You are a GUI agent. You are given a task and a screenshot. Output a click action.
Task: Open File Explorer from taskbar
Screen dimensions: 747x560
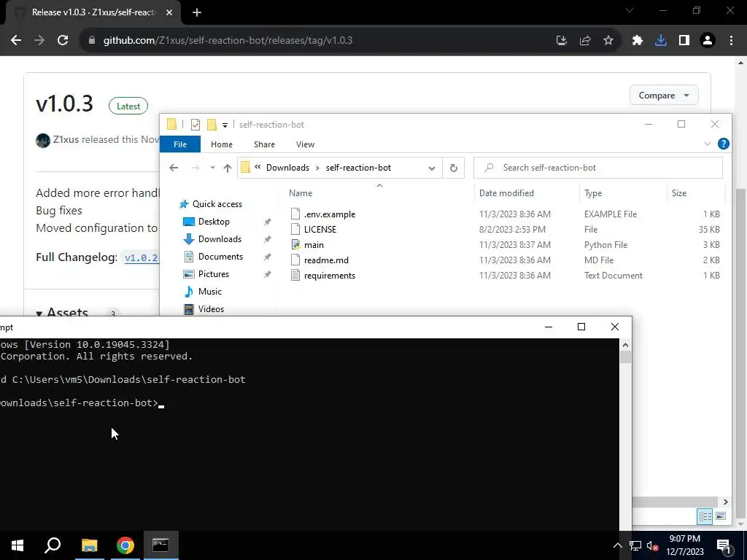click(x=89, y=545)
